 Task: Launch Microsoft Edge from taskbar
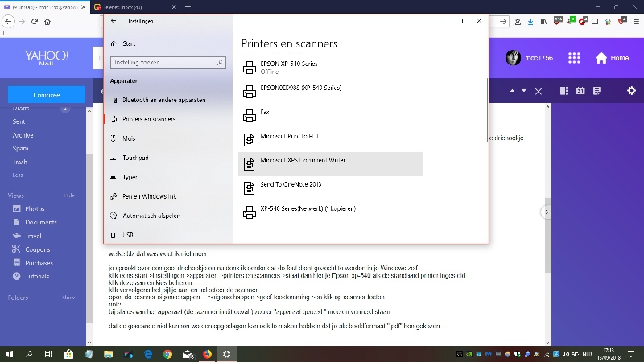point(148,354)
